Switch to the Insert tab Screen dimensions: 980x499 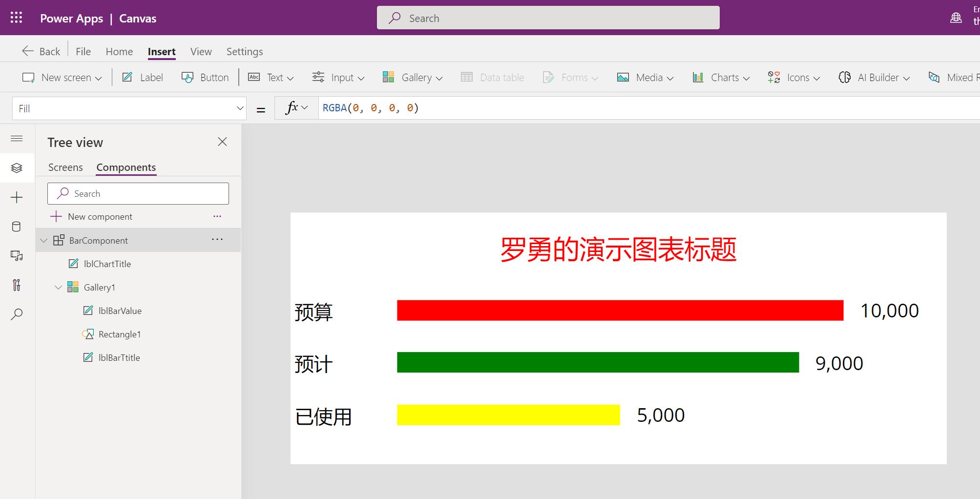pos(162,51)
